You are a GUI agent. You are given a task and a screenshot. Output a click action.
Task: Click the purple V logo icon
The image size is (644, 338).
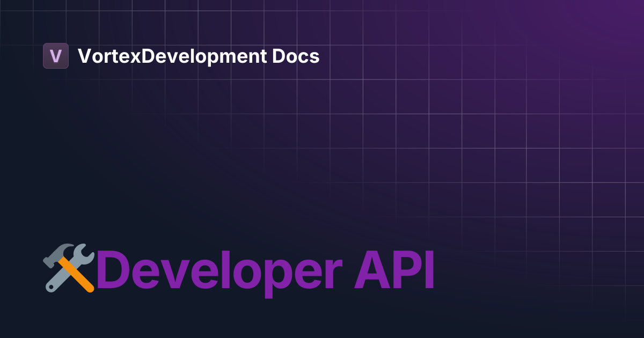tap(56, 56)
